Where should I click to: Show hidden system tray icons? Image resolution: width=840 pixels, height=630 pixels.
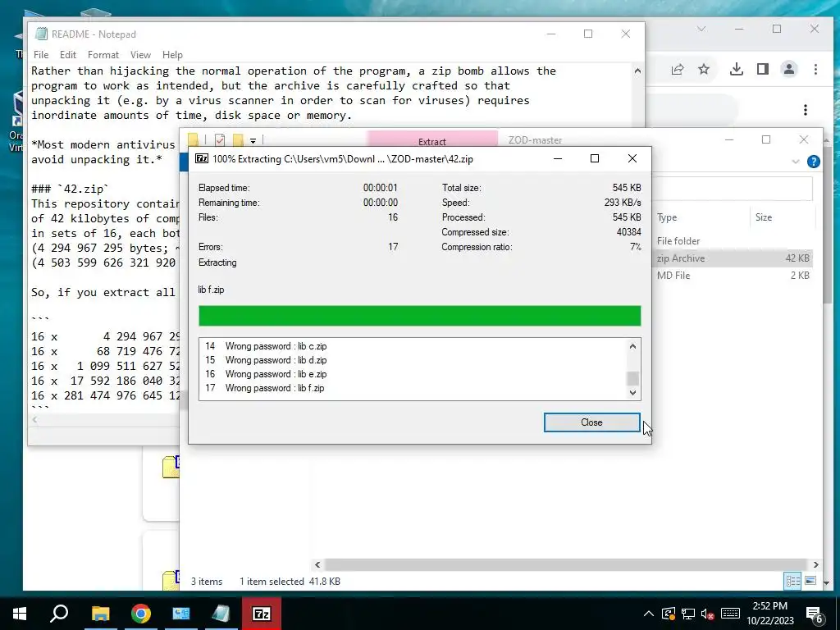tap(648, 614)
